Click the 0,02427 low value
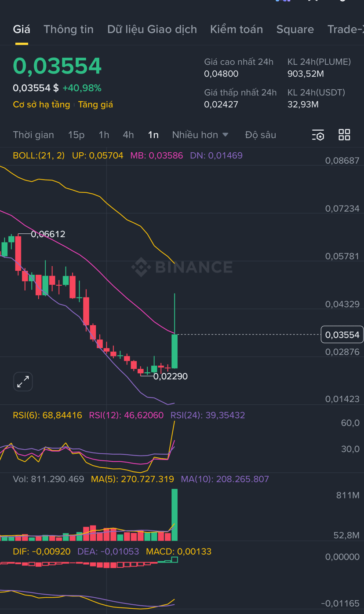Viewport: 364px width, 614px height. tap(221, 105)
